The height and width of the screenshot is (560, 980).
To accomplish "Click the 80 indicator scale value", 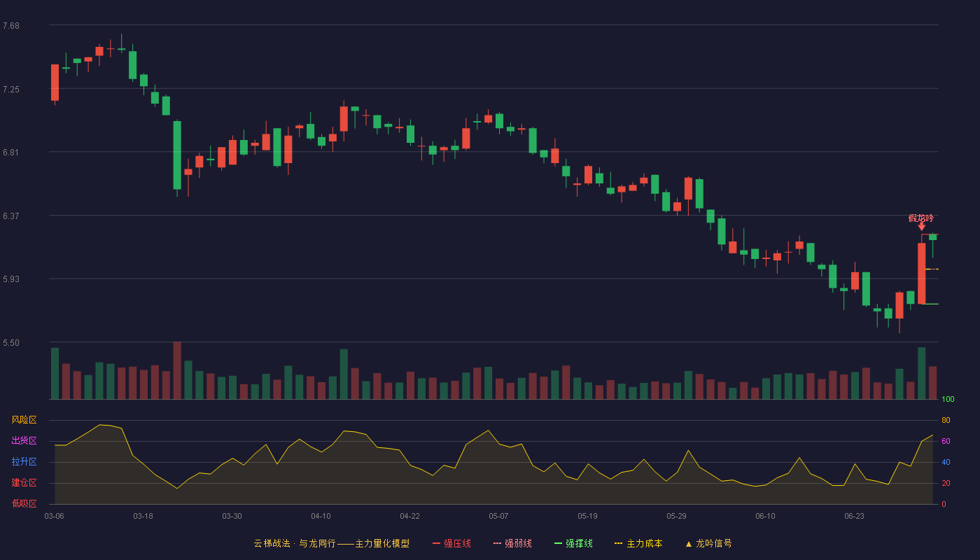I will coord(946,420).
